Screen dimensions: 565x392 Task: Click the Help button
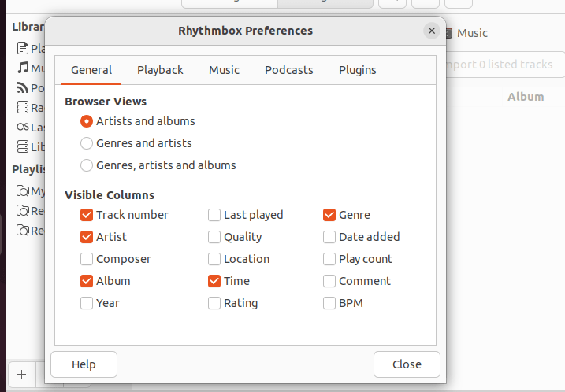[x=84, y=364]
